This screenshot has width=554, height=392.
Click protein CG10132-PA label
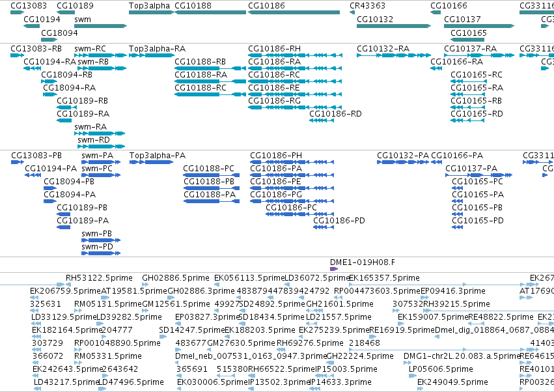point(403,156)
